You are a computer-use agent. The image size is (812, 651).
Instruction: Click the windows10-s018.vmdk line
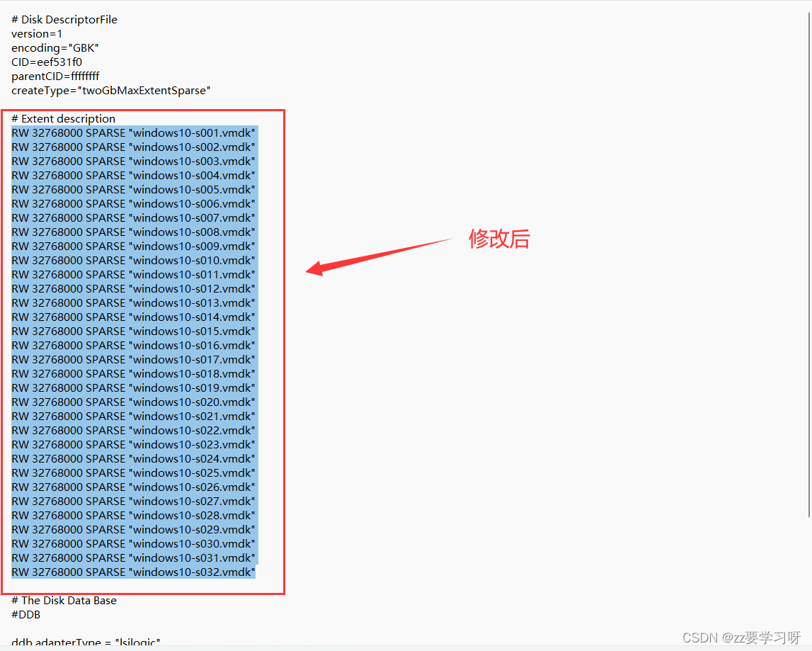tap(134, 374)
